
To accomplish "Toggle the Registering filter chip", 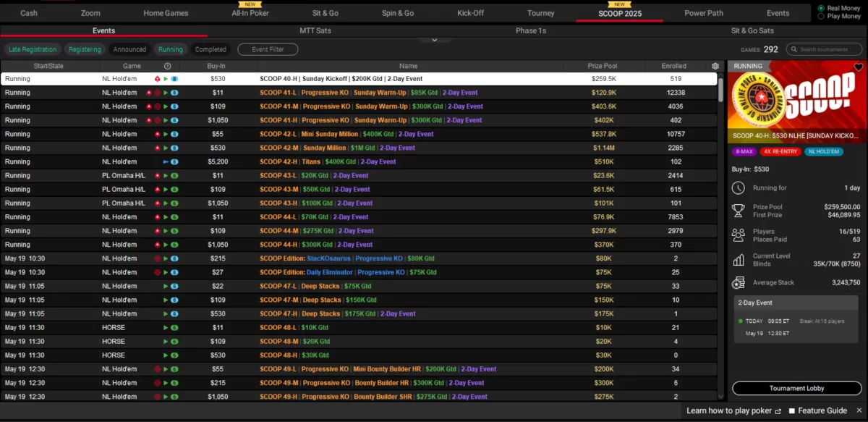I will click(85, 49).
